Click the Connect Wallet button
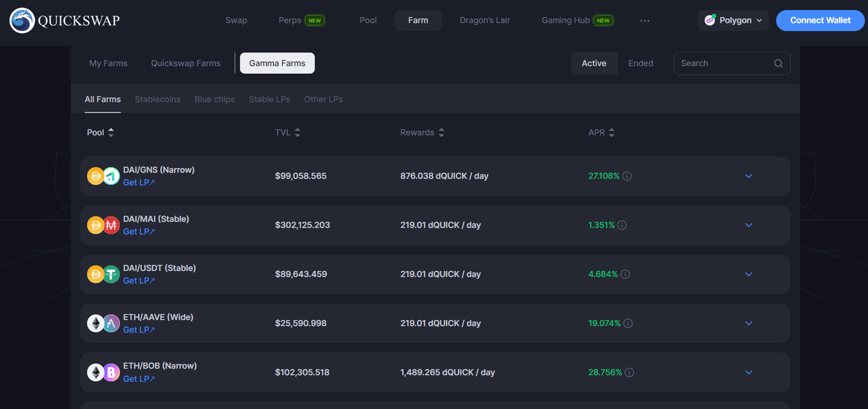This screenshot has width=868, height=409. pyautogui.click(x=820, y=20)
